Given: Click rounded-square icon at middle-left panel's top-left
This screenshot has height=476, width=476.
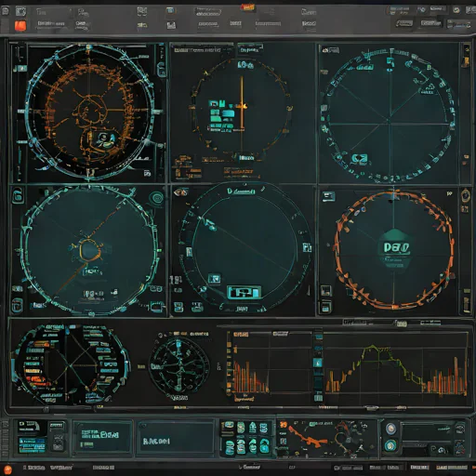Looking at the screenshot, I should (18, 196).
